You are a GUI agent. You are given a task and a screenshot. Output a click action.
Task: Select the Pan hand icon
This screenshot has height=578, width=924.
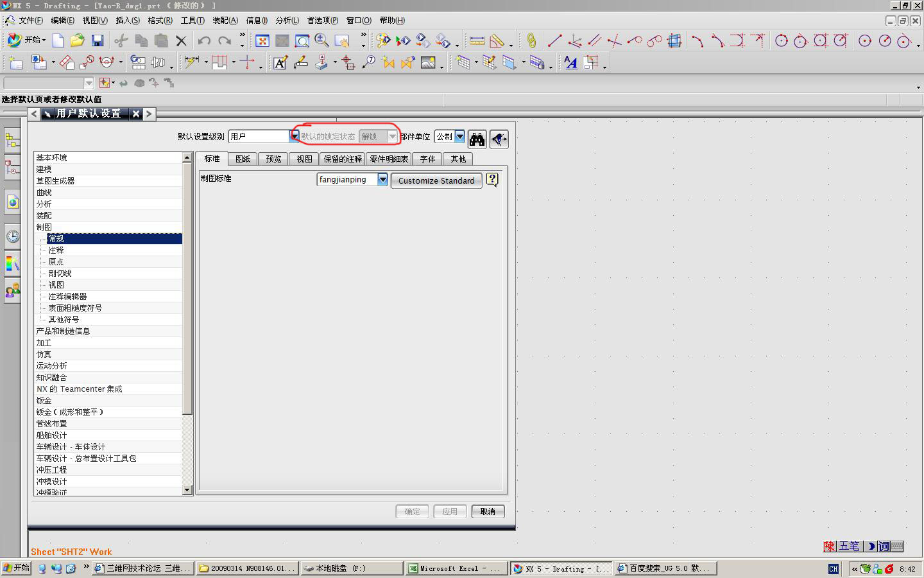pyautogui.click(x=343, y=41)
